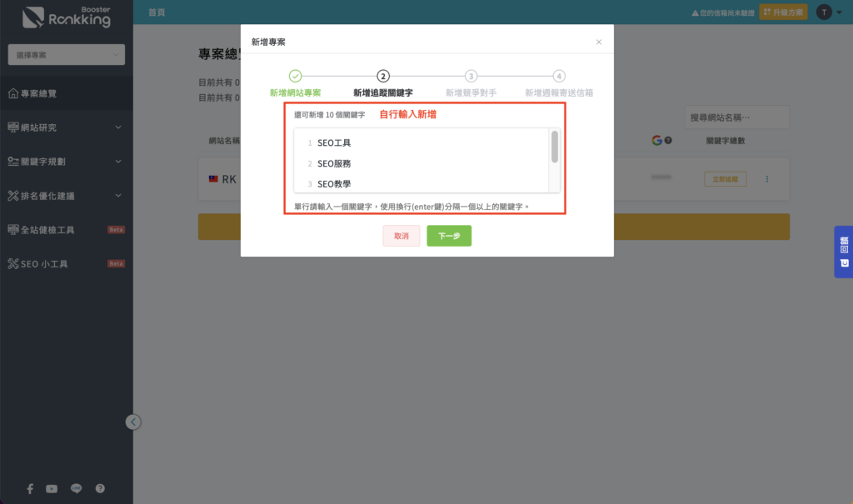Open the 選擇專案 dropdown
This screenshot has height=504, width=853.
67,55
